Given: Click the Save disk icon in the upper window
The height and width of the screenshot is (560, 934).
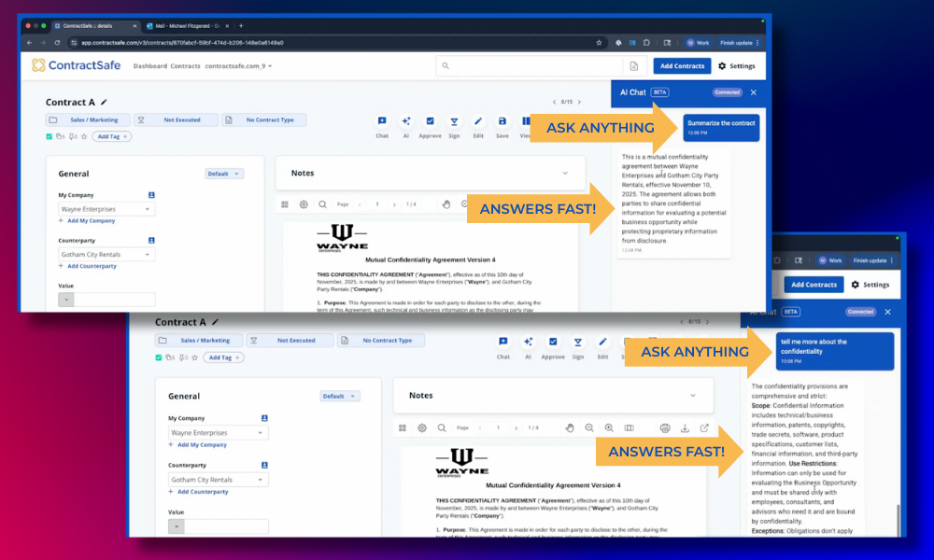Looking at the screenshot, I should click(x=502, y=121).
